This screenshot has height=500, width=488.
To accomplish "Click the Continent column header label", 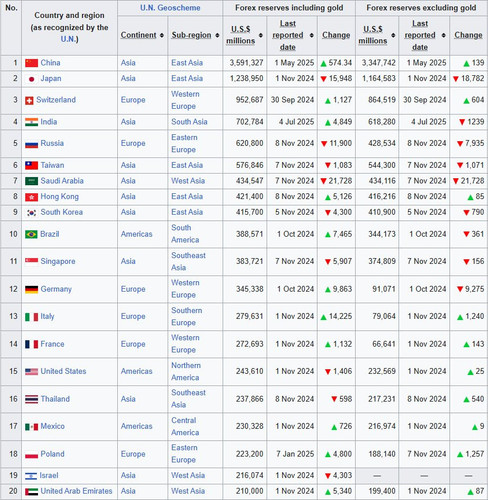I will 138,35.
